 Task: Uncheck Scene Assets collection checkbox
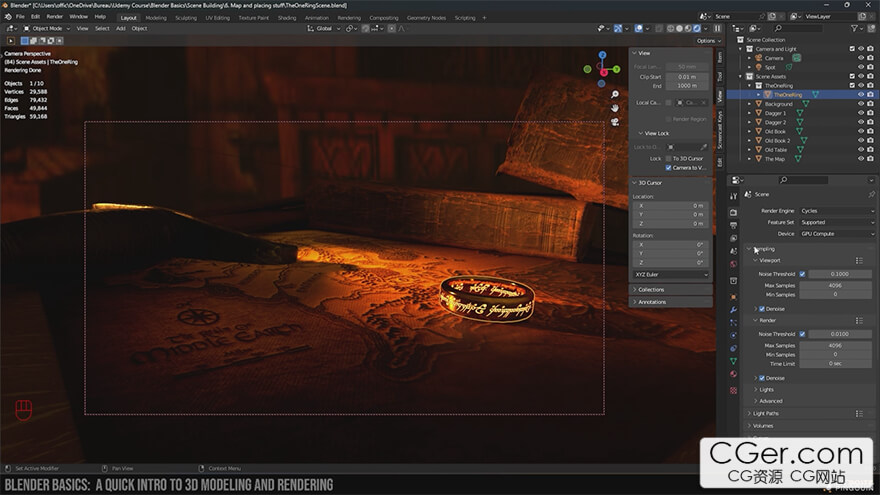click(852, 76)
